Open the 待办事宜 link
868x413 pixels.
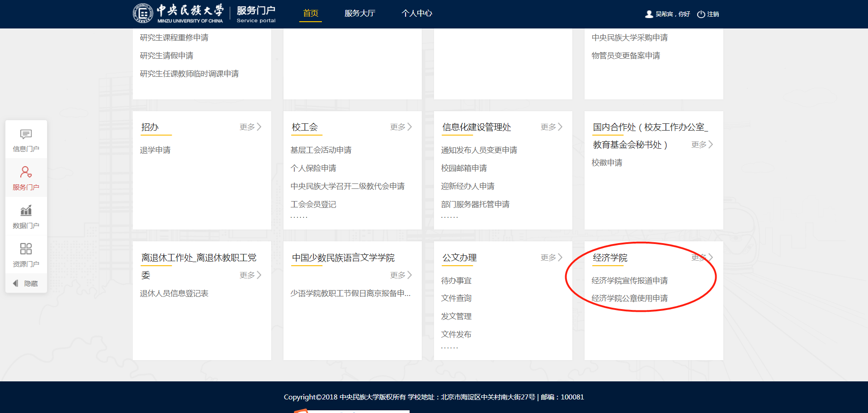click(456, 281)
